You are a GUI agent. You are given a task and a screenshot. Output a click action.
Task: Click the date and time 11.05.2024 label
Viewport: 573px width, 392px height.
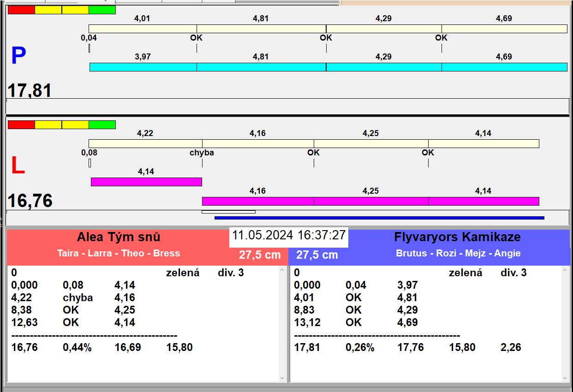coord(288,235)
